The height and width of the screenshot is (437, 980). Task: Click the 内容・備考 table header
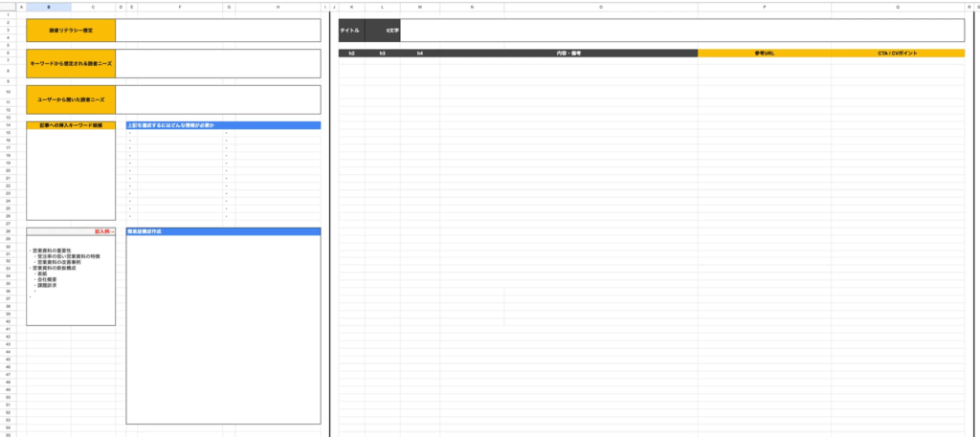pos(568,54)
